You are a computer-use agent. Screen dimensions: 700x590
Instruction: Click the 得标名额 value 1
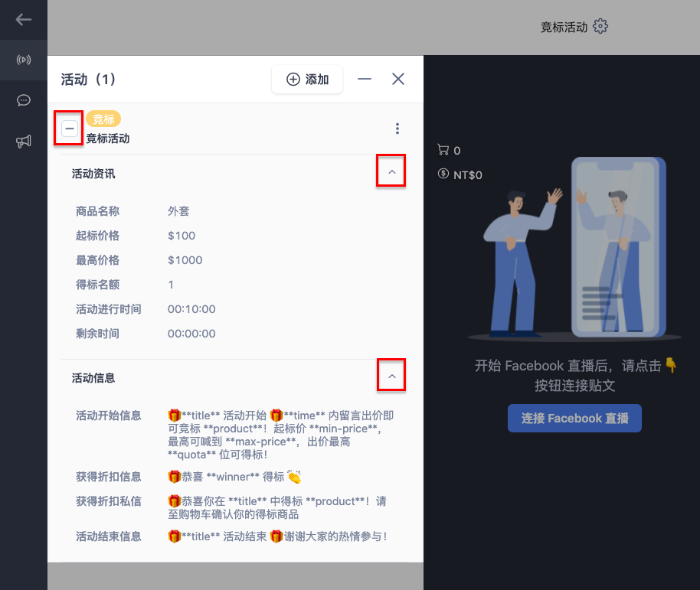point(171,285)
